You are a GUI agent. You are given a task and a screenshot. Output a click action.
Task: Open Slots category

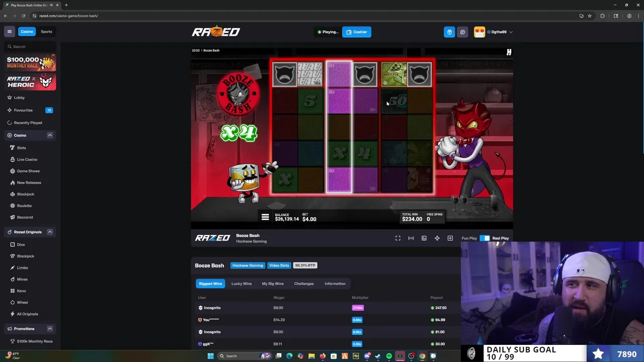[x=21, y=148]
